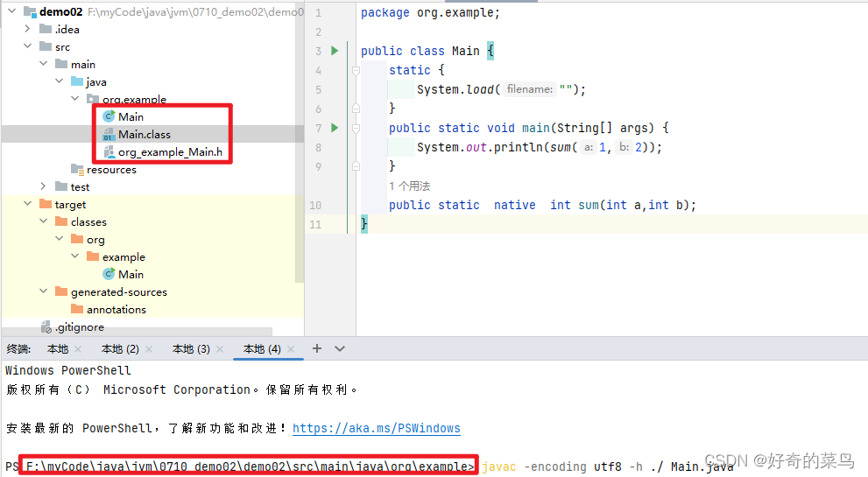Screen dimensions: 868x477
Task: Click the demo02 project module icon
Action: pyautogui.click(x=30, y=11)
